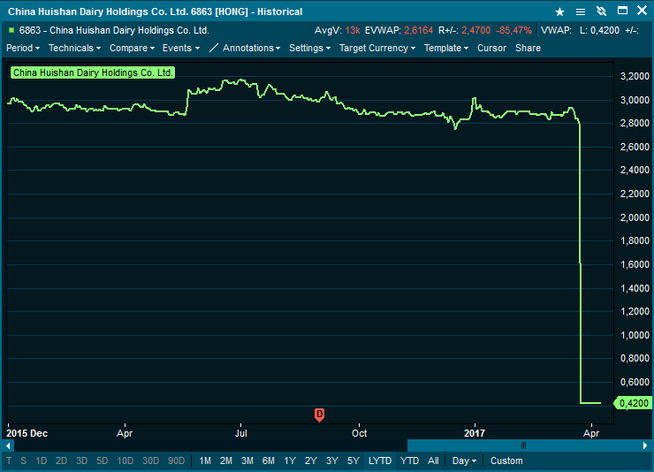This screenshot has width=654, height=472.
Task: Select the 90D range option
Action: click(176, 461)
